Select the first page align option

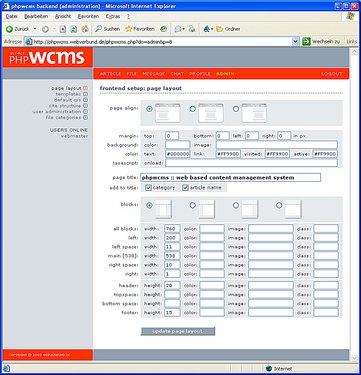[x=149, y=109]
